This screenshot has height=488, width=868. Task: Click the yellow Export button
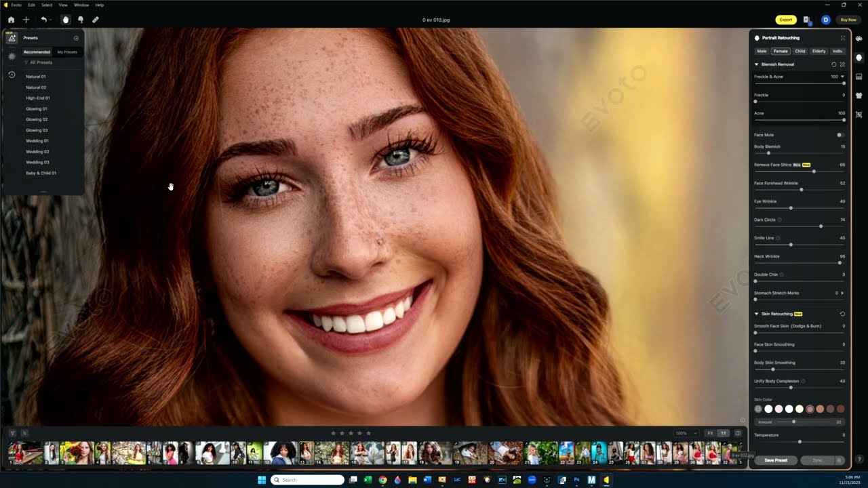click(786, 20)
